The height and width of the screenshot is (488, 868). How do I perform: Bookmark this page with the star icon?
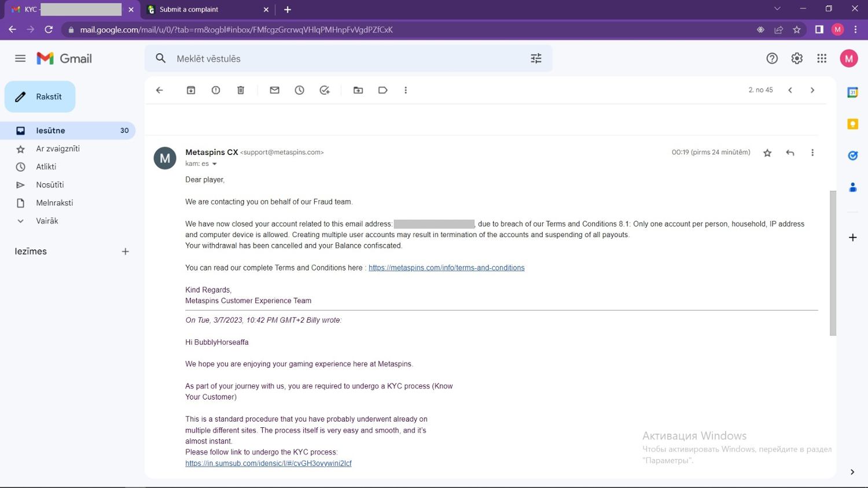(797, 29)
